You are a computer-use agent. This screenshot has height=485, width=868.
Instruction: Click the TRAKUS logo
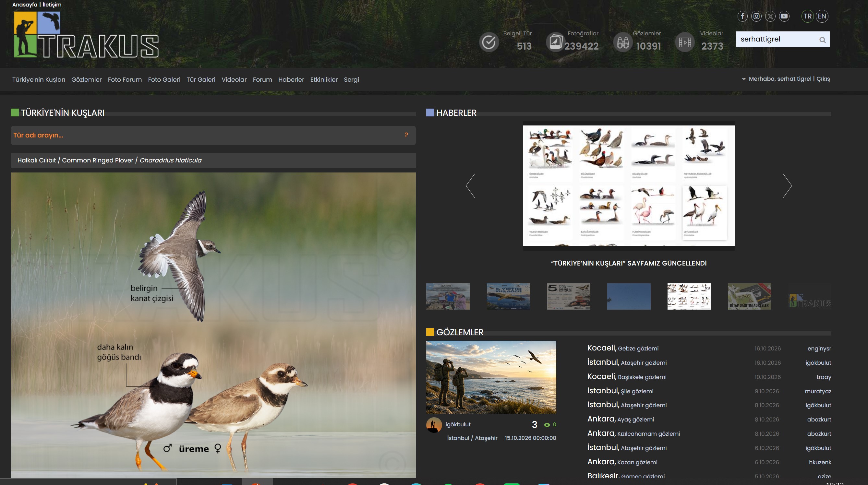86,34
